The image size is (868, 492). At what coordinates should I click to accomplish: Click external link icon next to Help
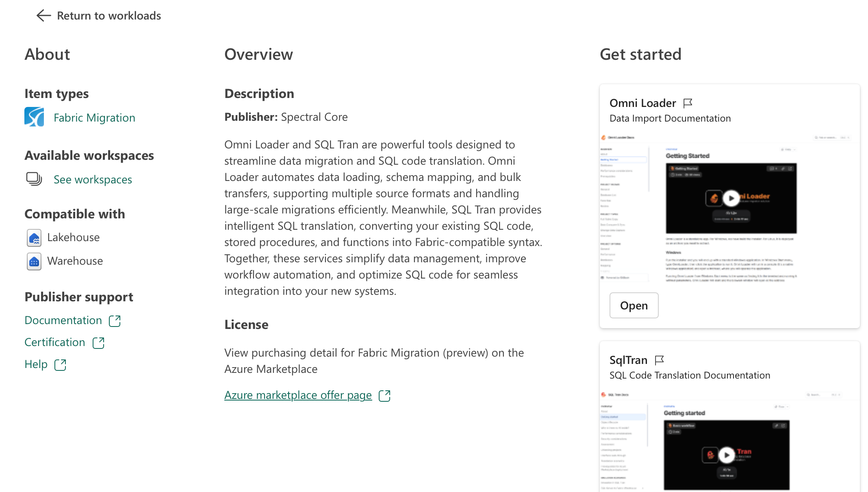point(60,365)
